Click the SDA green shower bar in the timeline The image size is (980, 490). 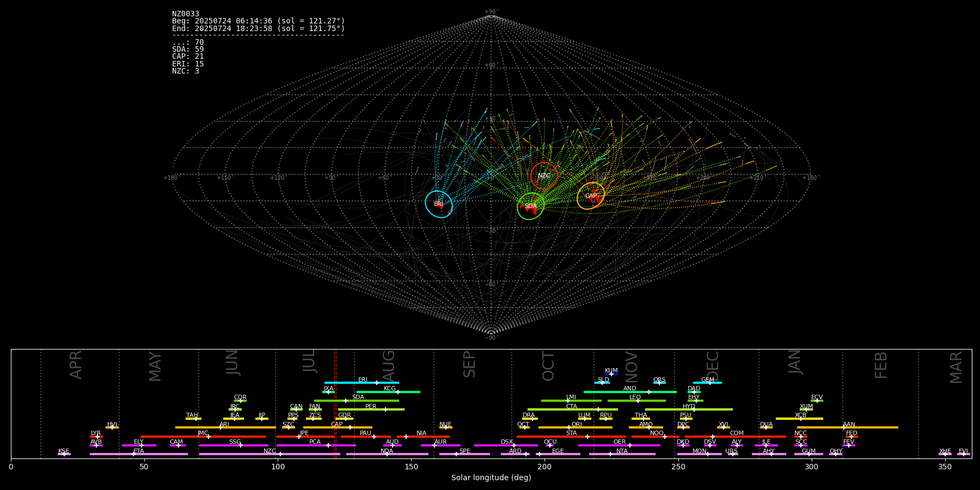[x=357, y=401]
